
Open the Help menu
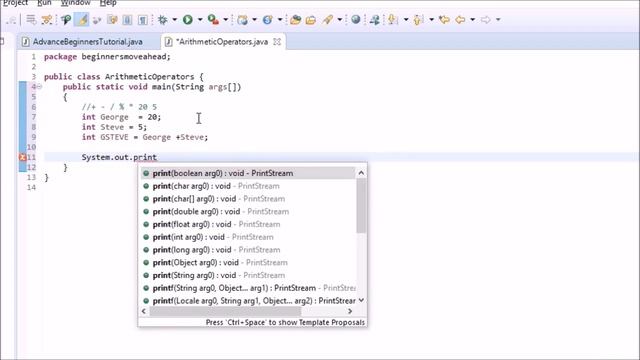pyautogui.click(x=108, y=3)
